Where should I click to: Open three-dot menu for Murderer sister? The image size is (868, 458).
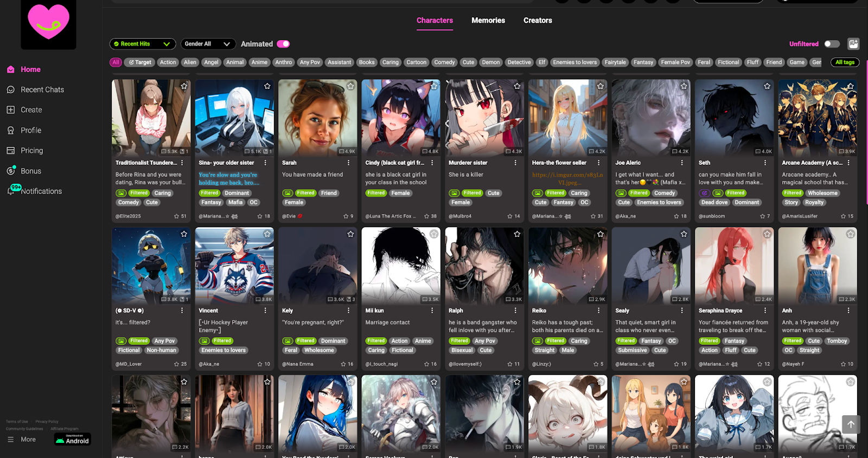[515, 163]
